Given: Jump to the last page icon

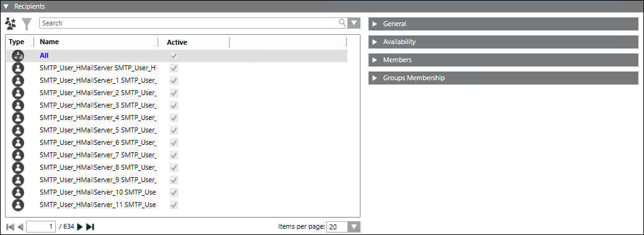Looking at the screenshot, I should pos(91,227).
